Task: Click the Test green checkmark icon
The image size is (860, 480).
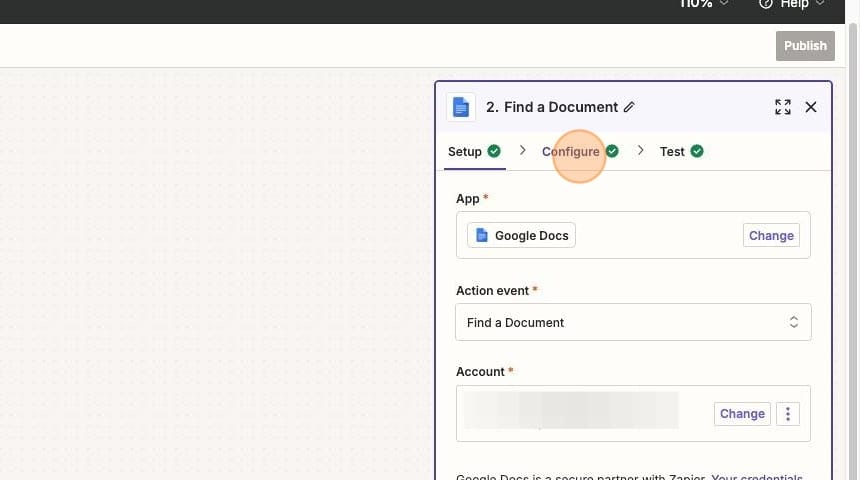Action: 697,151
